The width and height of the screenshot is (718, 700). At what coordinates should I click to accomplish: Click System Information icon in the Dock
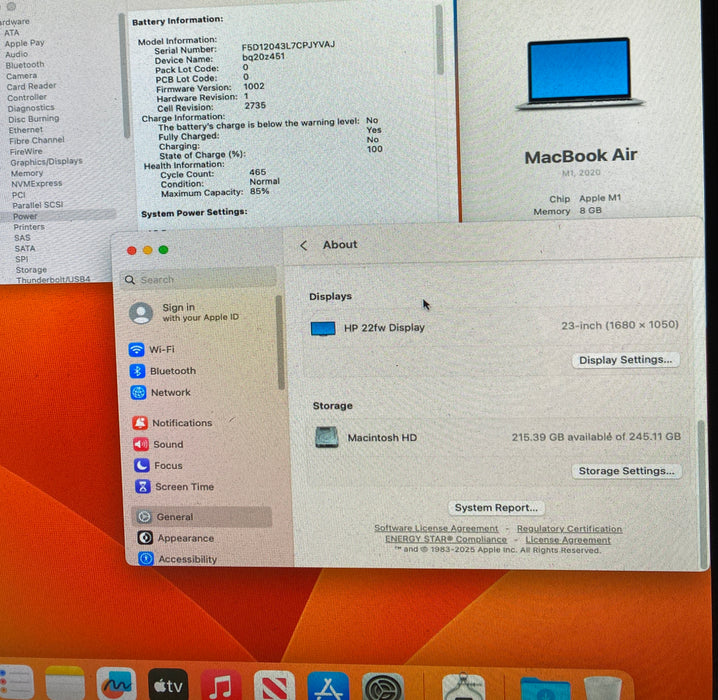tap(463, 687)
